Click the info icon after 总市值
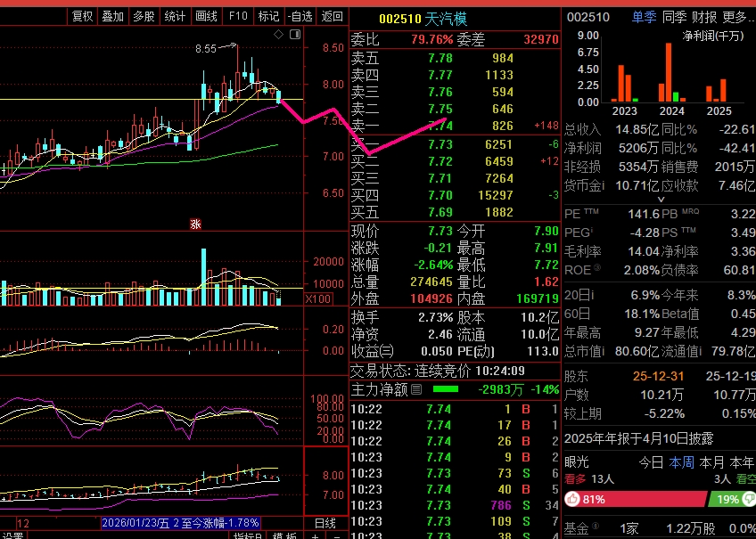The image size is (756, 539). [x=605, y=351]
